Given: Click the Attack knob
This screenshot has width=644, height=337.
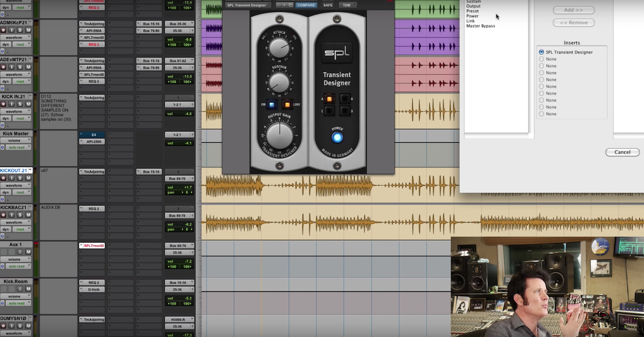Looking at the screenshot, I should click(x=279, y=49).
